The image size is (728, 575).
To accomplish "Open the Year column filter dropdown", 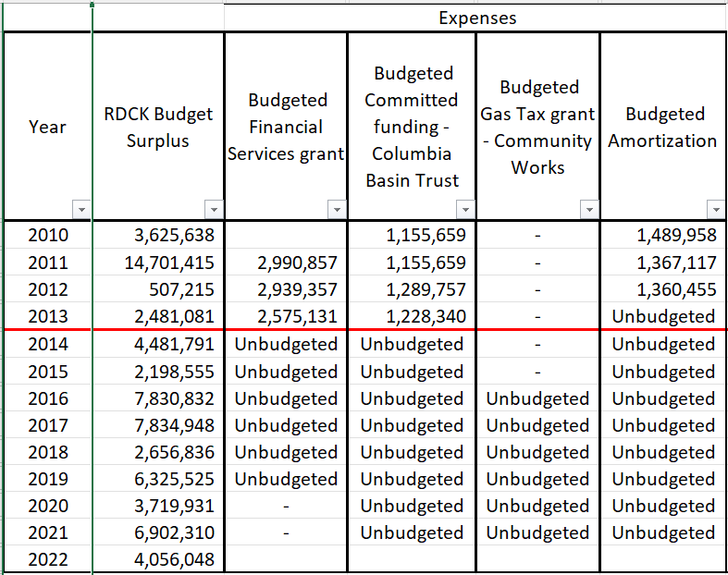I will pos(81,210).
